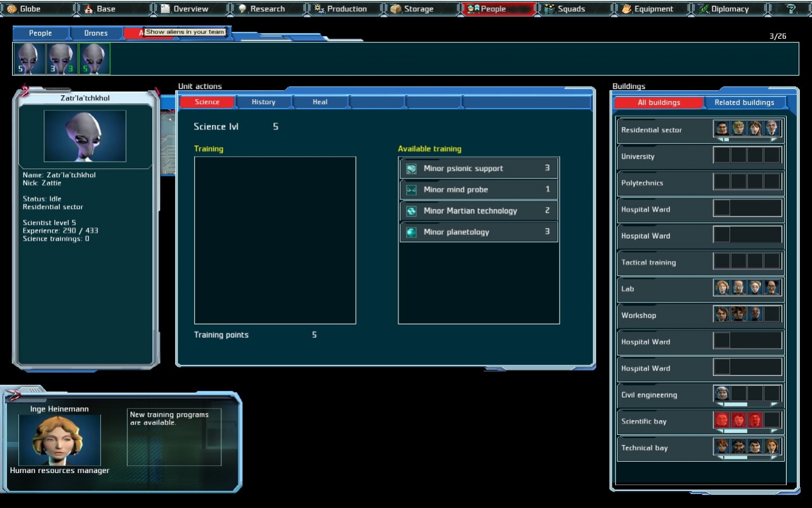Click the Storage crate icon
The width and height of the screenshot is (812, 508).
tap(396, 9)
